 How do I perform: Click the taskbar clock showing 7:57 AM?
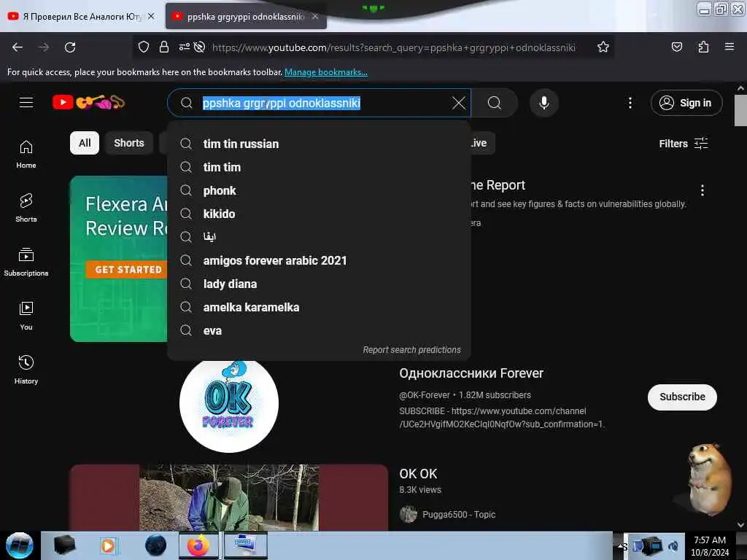click(709, 545)
